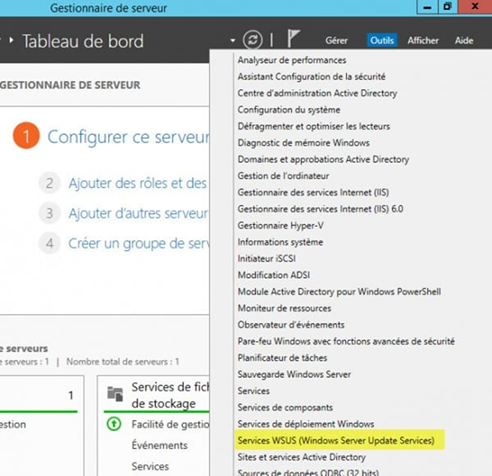The height and width of the screenshot is (476, 492).
Task: Click Ajouter des rôles et des link
Action: (x=137, y=183)
